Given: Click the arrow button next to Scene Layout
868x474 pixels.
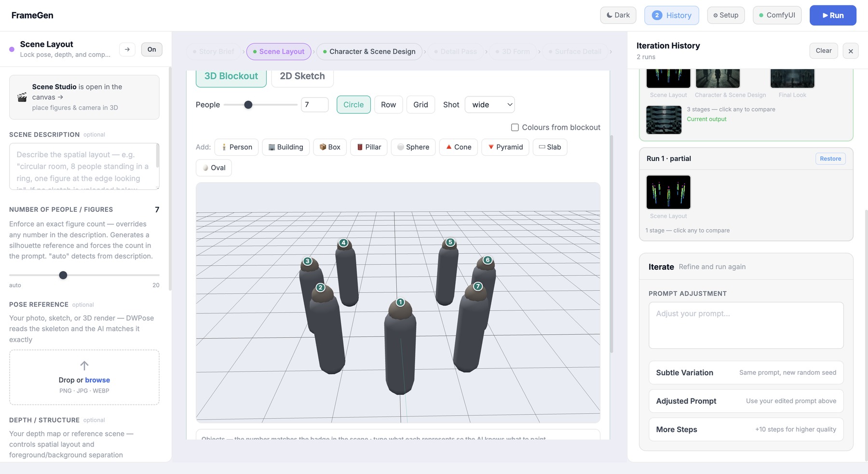Looking at the screenshot, I should click(127, 49).
